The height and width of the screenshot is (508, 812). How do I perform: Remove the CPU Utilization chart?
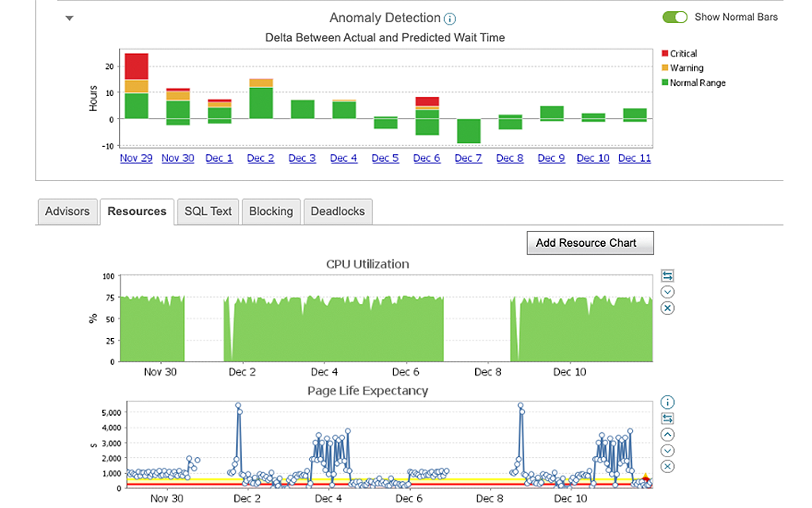coord(667,308)
